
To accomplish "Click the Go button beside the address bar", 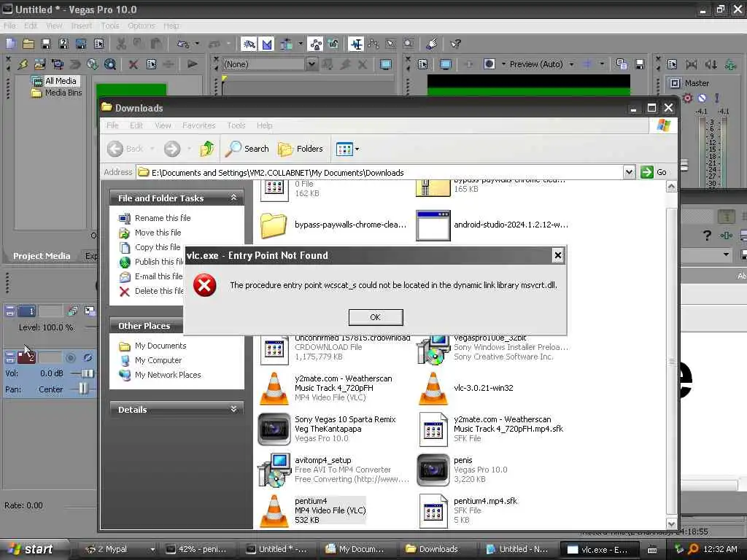I will (654, 172).
